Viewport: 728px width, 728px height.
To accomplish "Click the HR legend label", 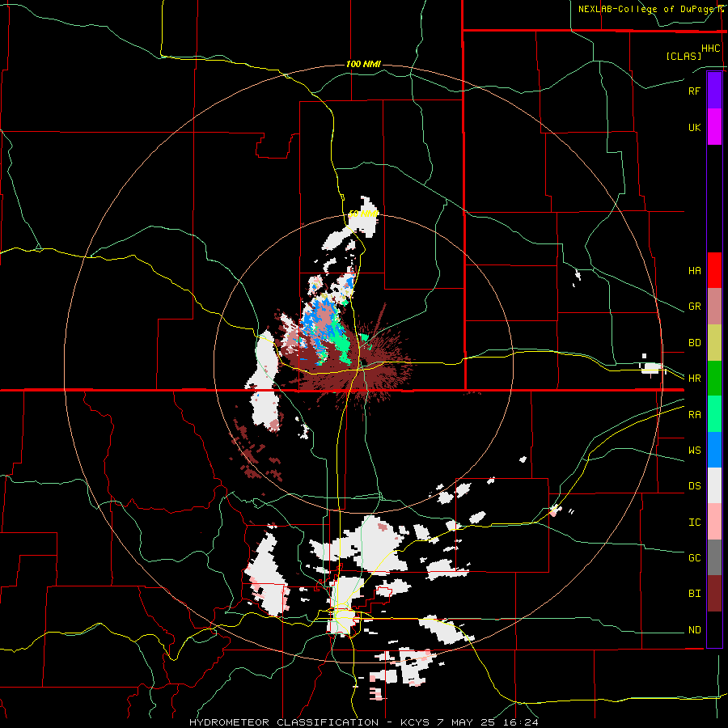I will point(694,379).
